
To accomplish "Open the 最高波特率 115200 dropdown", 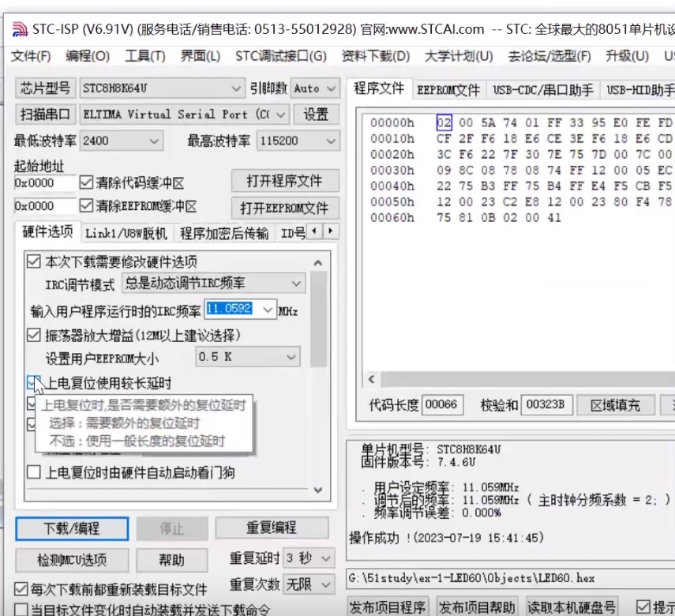I will click(x=298, y=141).
